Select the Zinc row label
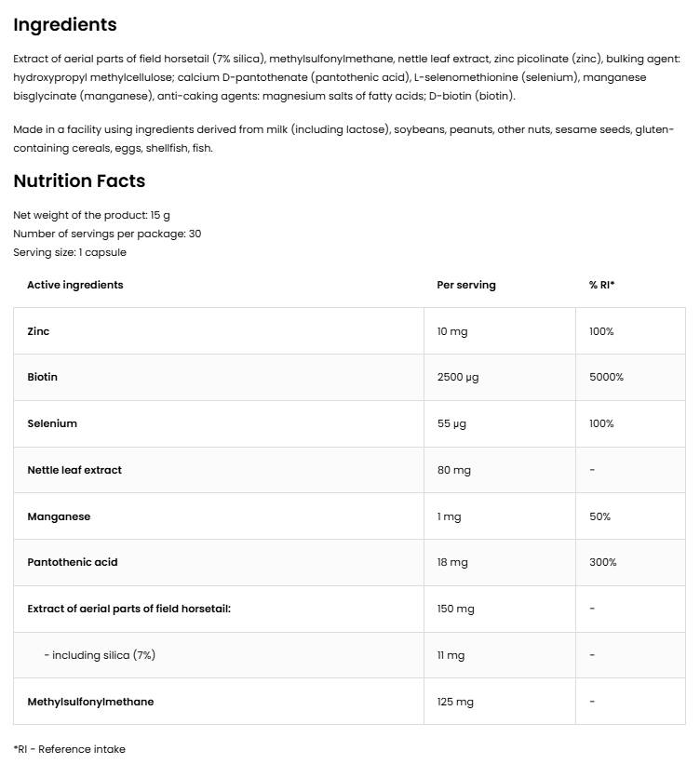This screenshot has height=764, width=700. click(38, 331)
